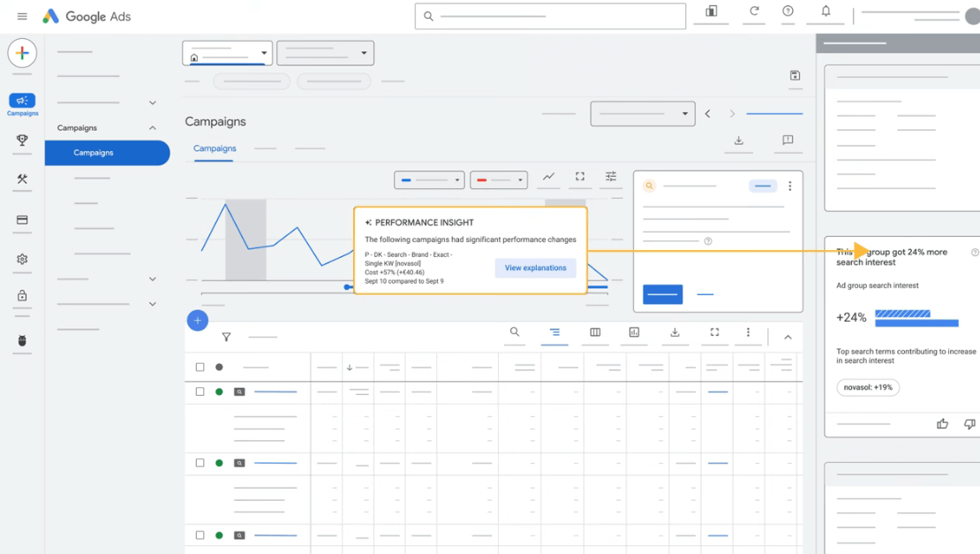This screenshot has width=980, height=554.
Task: Open the Billing card icon in sidebar
Action: [x=22, y=220]
